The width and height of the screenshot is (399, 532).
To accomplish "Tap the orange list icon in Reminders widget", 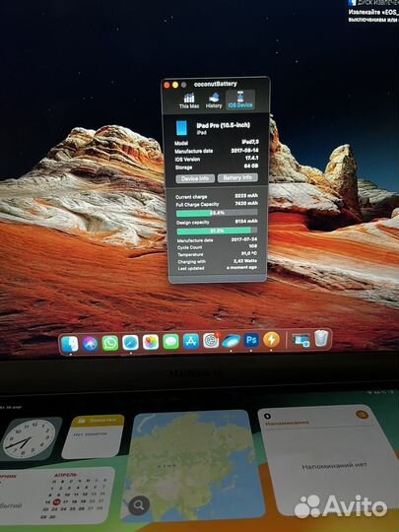I will 362,414.
